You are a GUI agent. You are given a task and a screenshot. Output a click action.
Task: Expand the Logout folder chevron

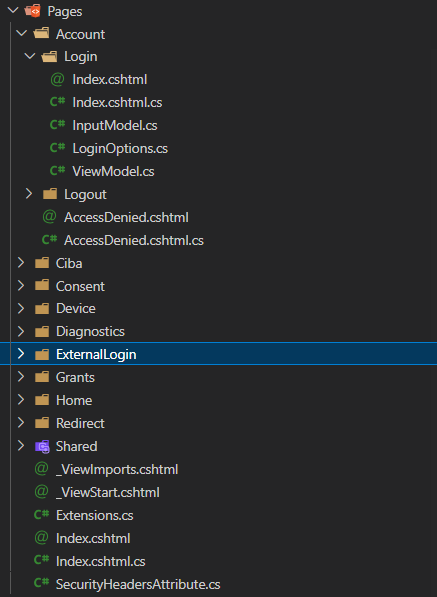(29, 194)
